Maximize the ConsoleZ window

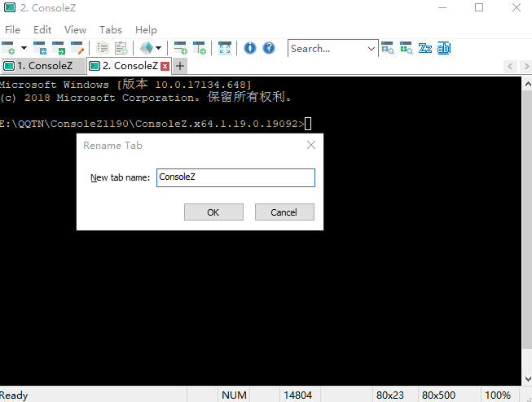click(479, 7)
